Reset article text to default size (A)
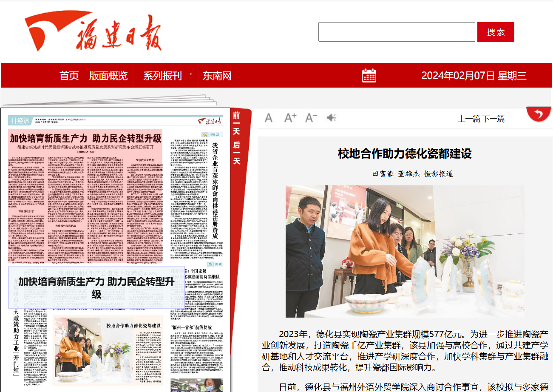 (x=269, y=118)
